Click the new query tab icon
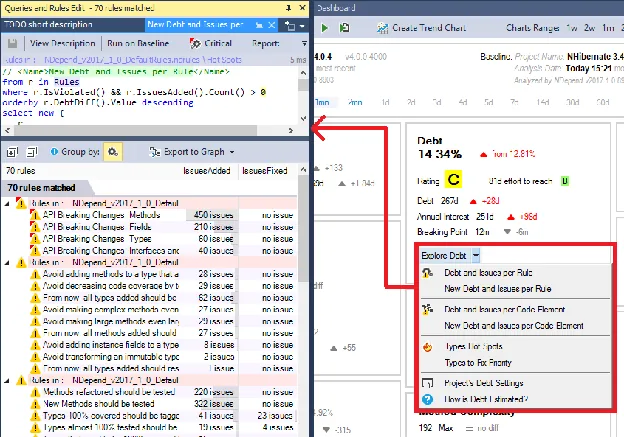The height and width of the screenshot is (437, 624). point(290,26)
